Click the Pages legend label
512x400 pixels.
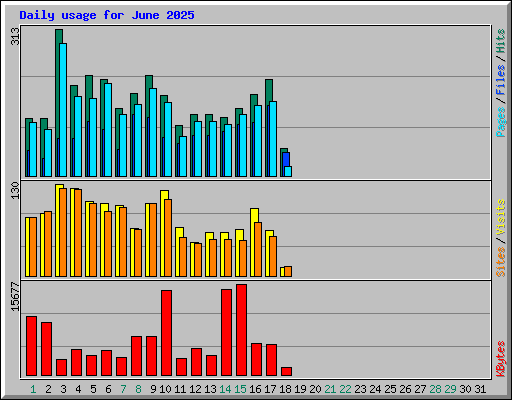point(500,122)
